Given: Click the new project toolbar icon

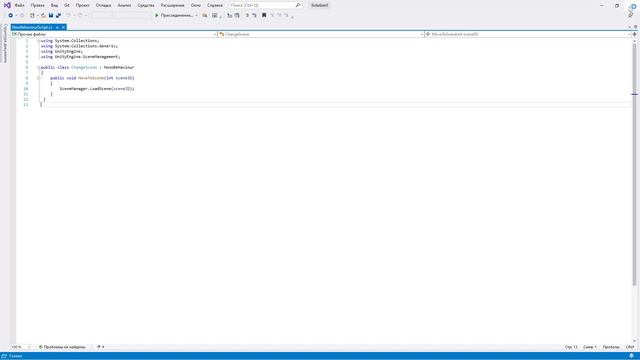Looking at the screenshot, I should pos(32,16).
